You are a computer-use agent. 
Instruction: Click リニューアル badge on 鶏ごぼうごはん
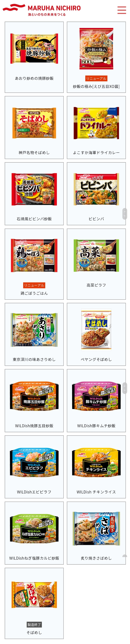click(x=34, y=285)
